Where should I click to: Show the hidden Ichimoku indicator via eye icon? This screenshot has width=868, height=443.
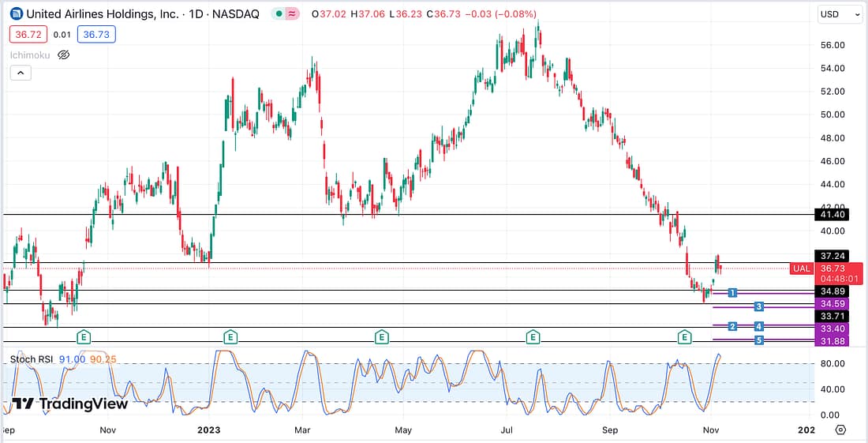(x=64, y=54)
